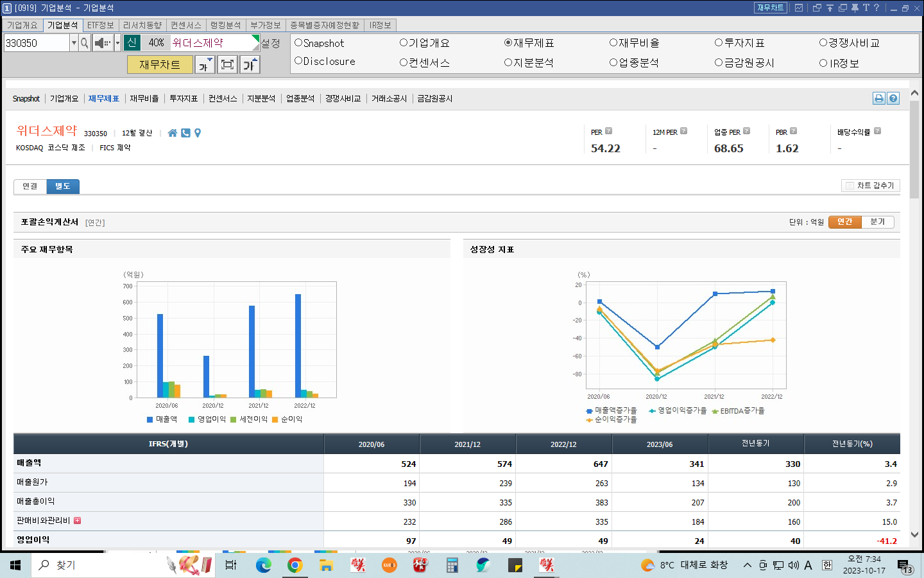
Task: Click the yellow 재무차트 button
Action: (160, 65)
